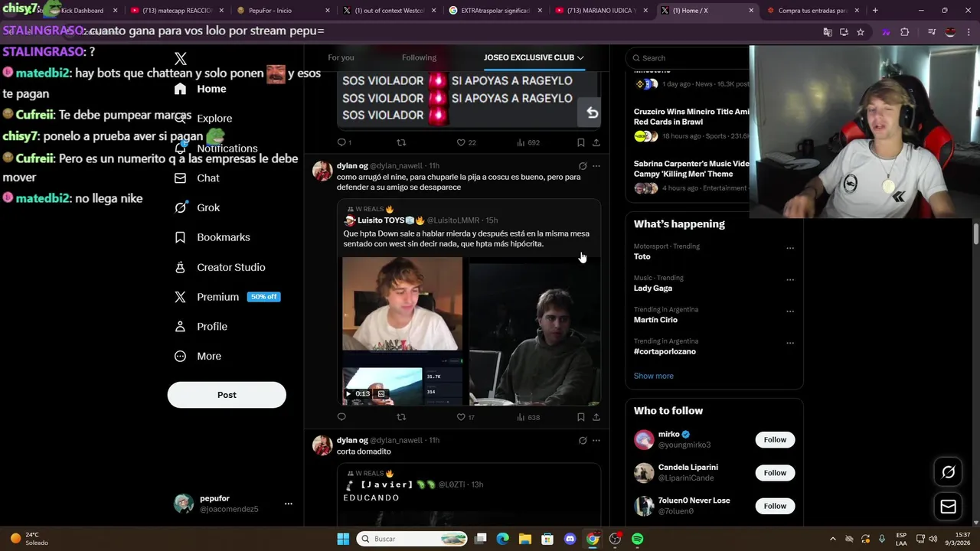This screenshot has width=980, height=551.
Task: Reply to the post with 17 likes
Action: (x=341, y=417)
